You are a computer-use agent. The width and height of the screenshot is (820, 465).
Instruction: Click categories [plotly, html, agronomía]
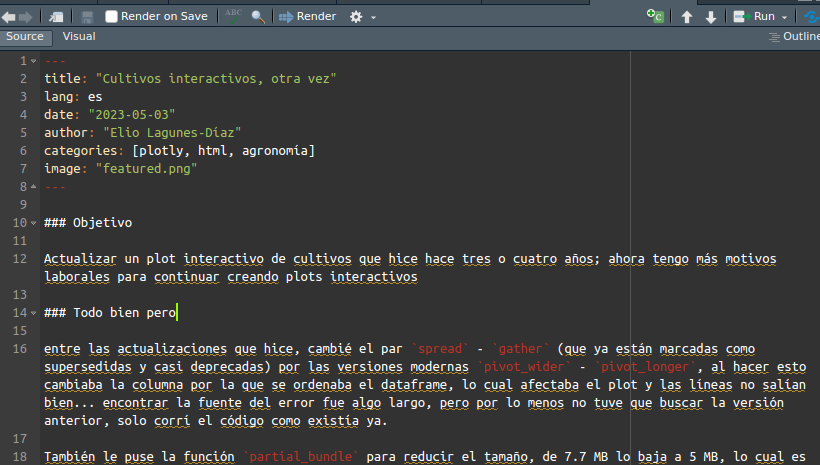(224, 151)
